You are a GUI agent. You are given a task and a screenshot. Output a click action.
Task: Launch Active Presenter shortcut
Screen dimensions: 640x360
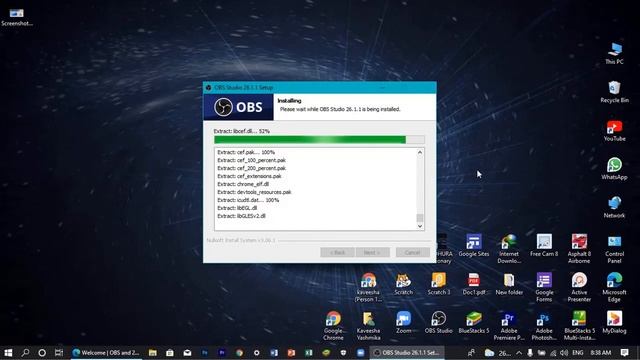[x=579, y=287]
